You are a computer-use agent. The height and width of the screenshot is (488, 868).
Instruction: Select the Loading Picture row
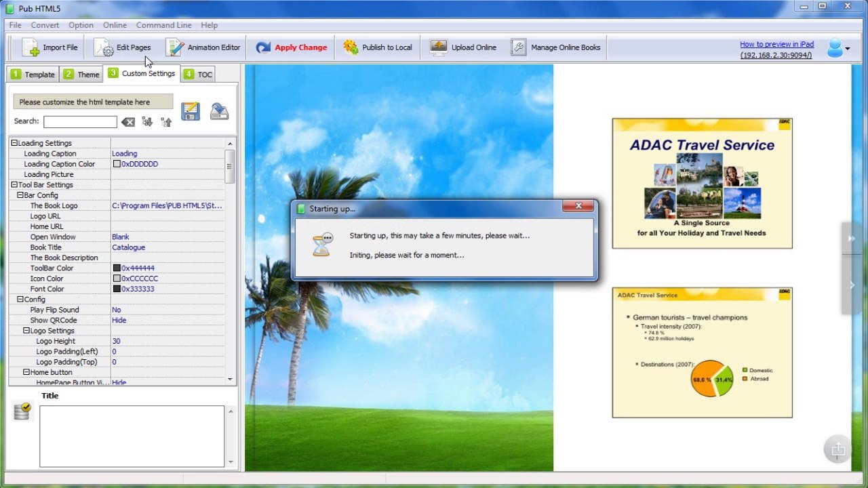pyautogui.click(x=117, y=175)
